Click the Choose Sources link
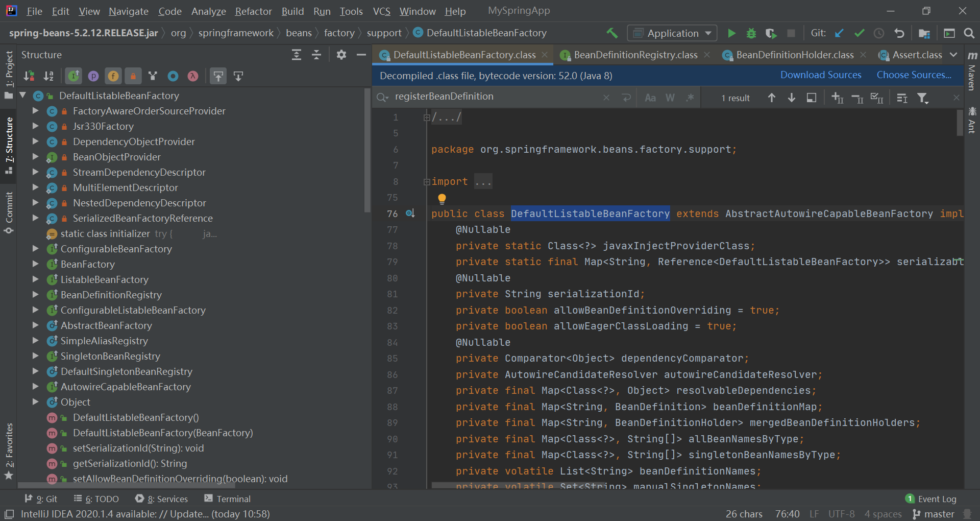Image resolution: width=980 pixels, height=521 pixels. click(914, 75)
